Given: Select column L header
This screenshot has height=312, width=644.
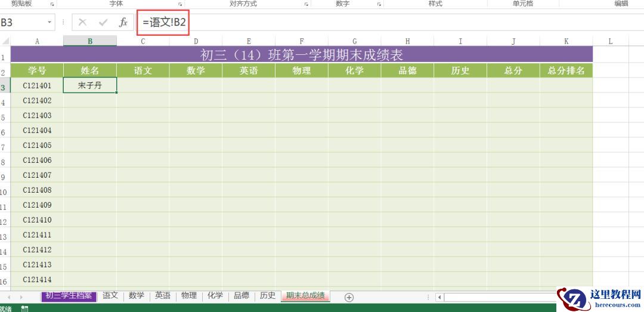Looking at the screenshot, I should (x=611, y=41).
